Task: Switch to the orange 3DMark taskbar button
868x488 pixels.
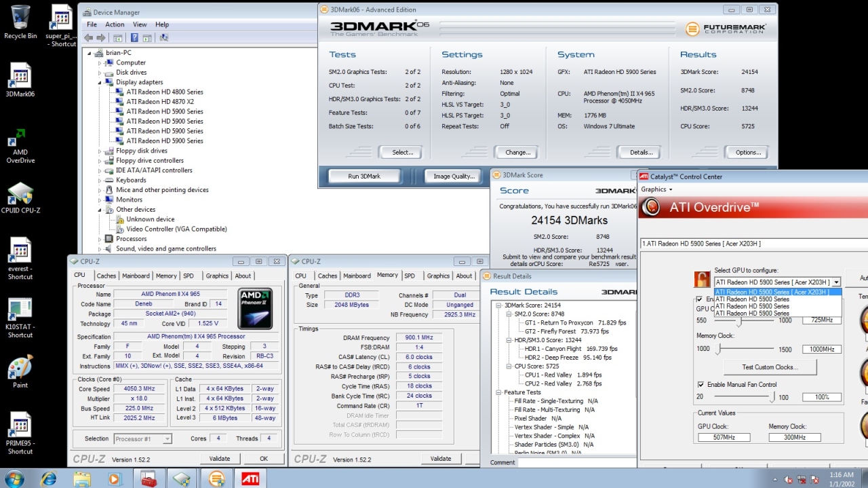Action: click(x=216, y=479)
